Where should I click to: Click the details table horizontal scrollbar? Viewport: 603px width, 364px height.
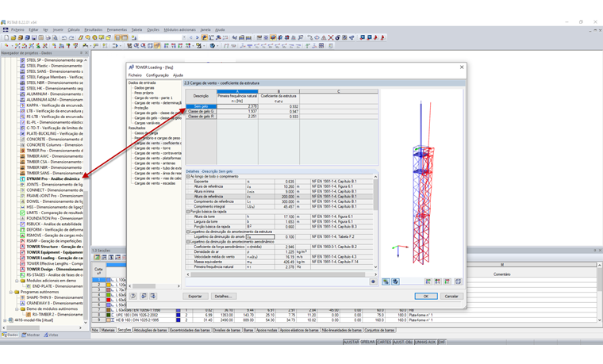coord(280,274)
